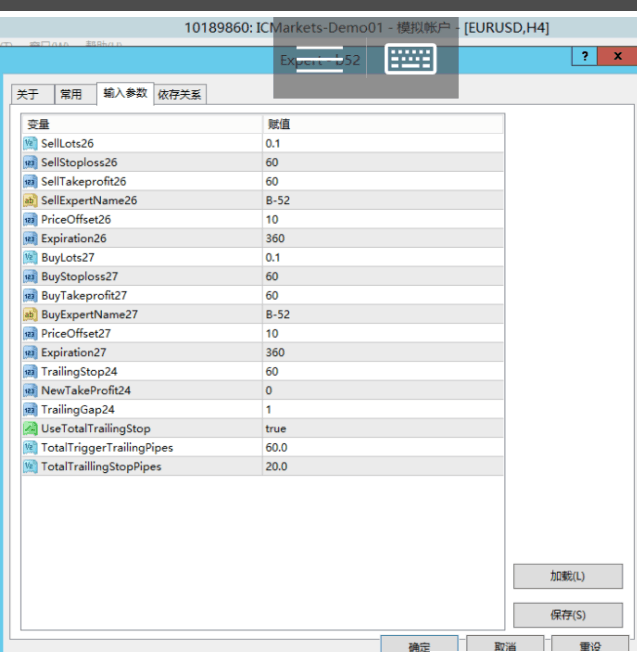Click the SellExpertName26 string-type icon
637x652 pixels.
click(x=30, y=201)
